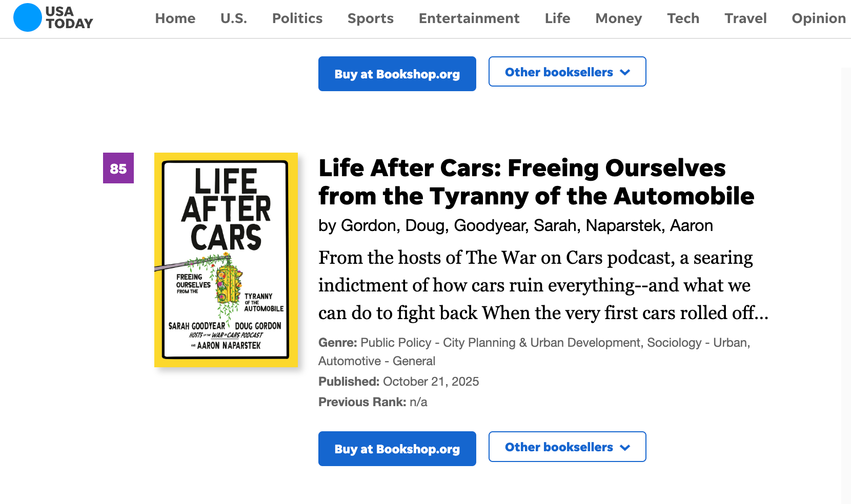Buy Life After Cars at Bookshop.org
This screenshot has width=851, height=504.
(x=397, y=449)
